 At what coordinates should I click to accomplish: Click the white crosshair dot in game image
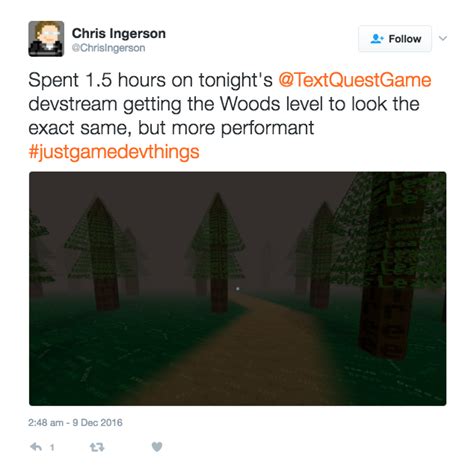[238, 288]
